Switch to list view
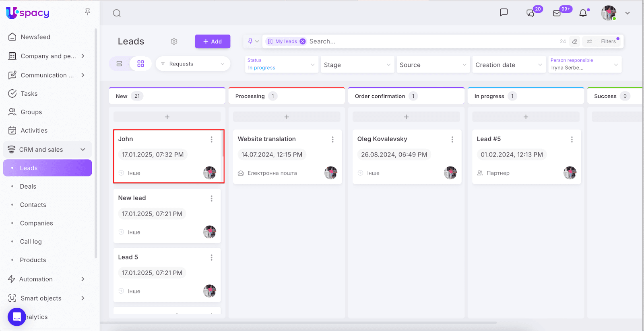644x331 pixels. pos(119,64)
